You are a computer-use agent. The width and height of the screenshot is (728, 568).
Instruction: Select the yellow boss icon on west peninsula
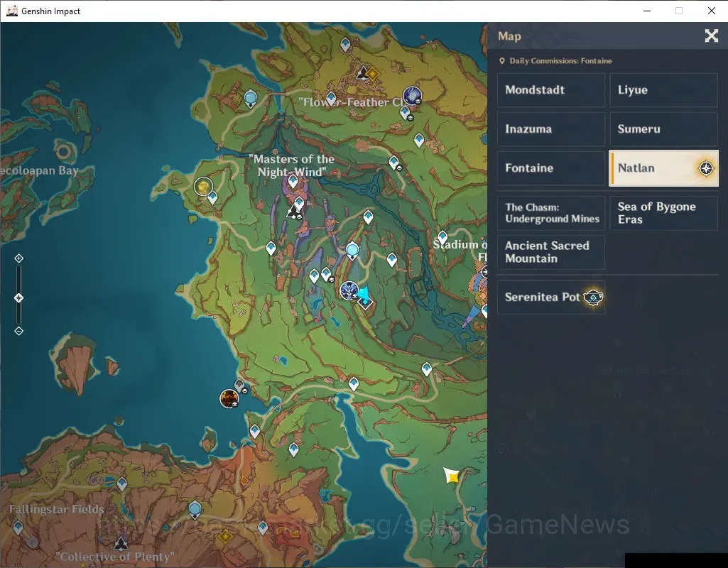[203, 187]
